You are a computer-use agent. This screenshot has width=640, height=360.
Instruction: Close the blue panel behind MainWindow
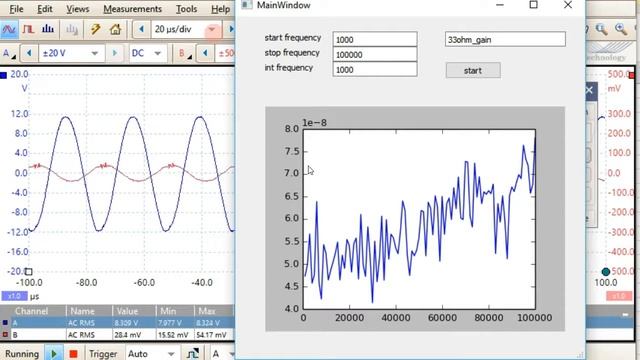(x=589, y=90)
